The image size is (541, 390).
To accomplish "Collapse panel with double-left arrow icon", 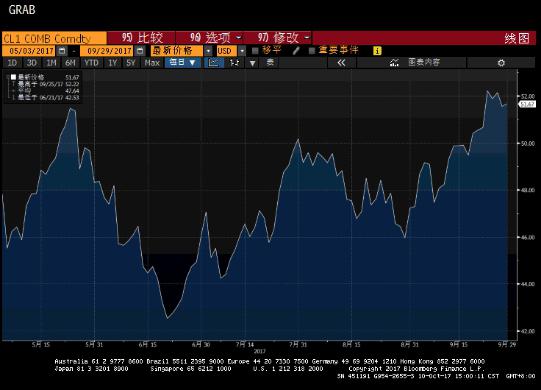I will (341, 63).
